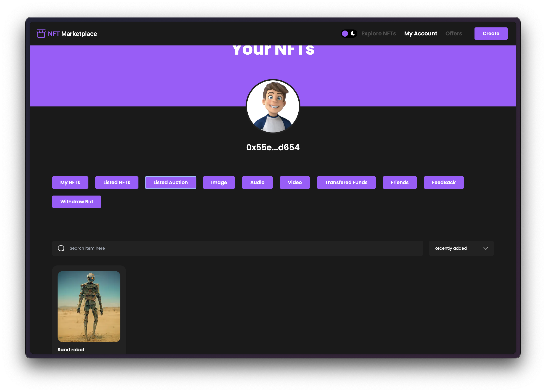The height and width of the screenshot is (392, 546).
Task: Toggle the dark mode switch
Action: pyautogui.click(x=349, y=34)
